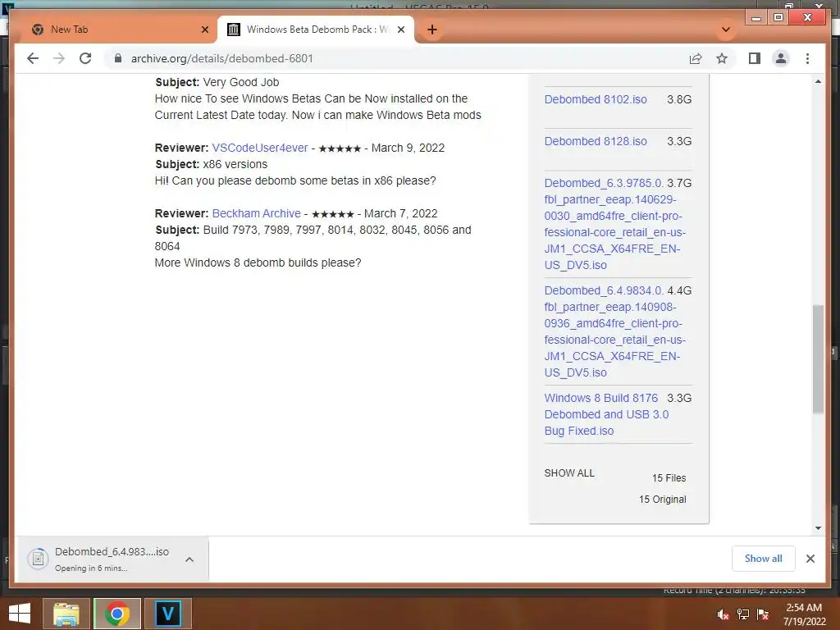Open the Action Center flag icon
Screen dimensions: 840x630
pos(763,614)
